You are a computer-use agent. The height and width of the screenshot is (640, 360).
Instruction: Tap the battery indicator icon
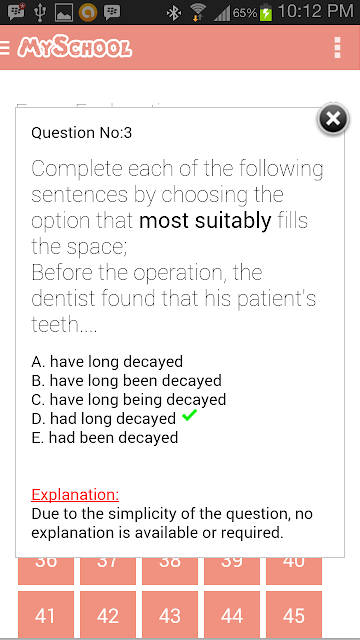266,12
